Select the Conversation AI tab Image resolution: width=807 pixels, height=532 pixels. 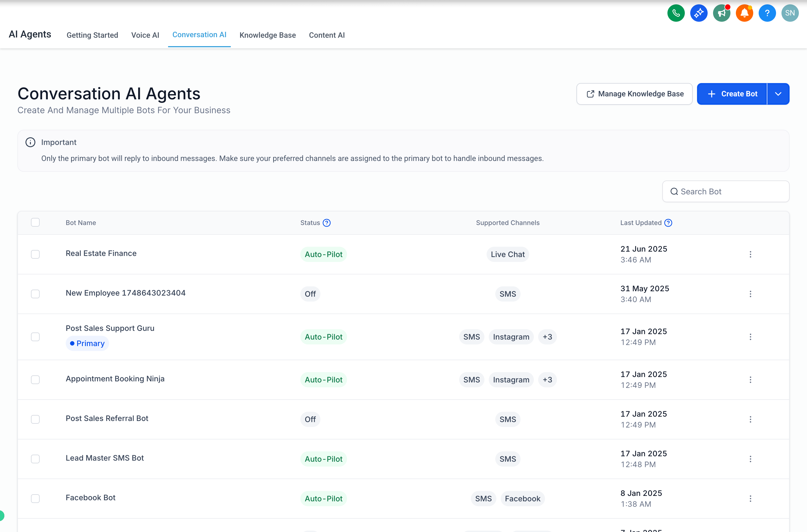tap(199, 35)
